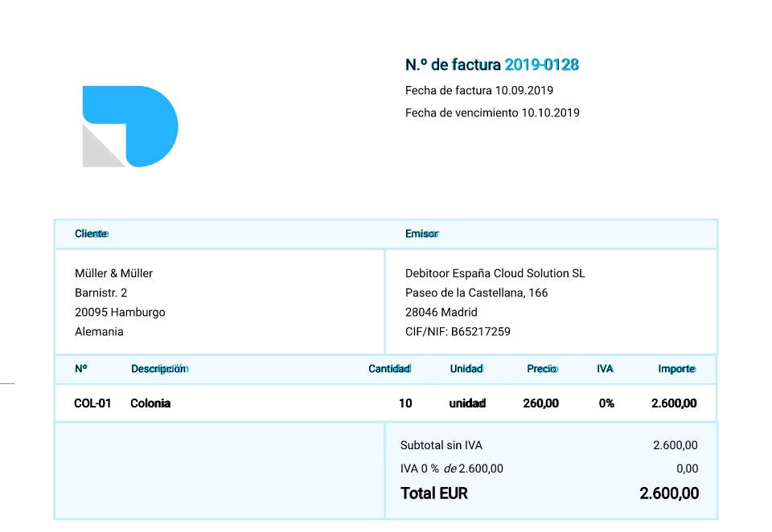The height and width of the screenshot is (532, 772).
Task: Click the Cliente section header
Action: 92,234
